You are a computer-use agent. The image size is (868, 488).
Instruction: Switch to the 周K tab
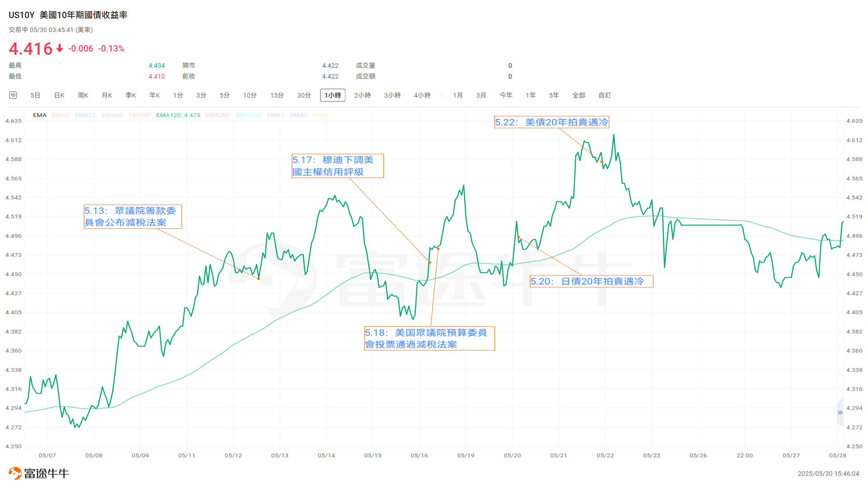(83, 95)
